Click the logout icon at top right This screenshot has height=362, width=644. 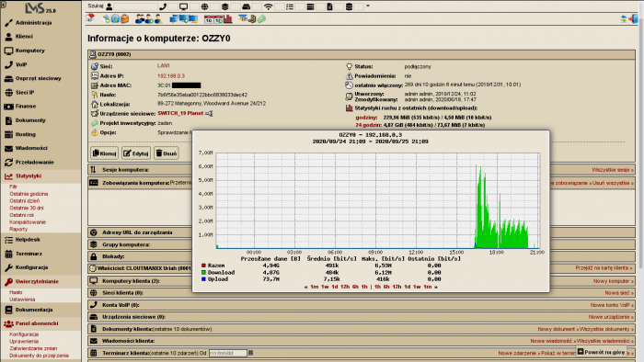[633, 18]
